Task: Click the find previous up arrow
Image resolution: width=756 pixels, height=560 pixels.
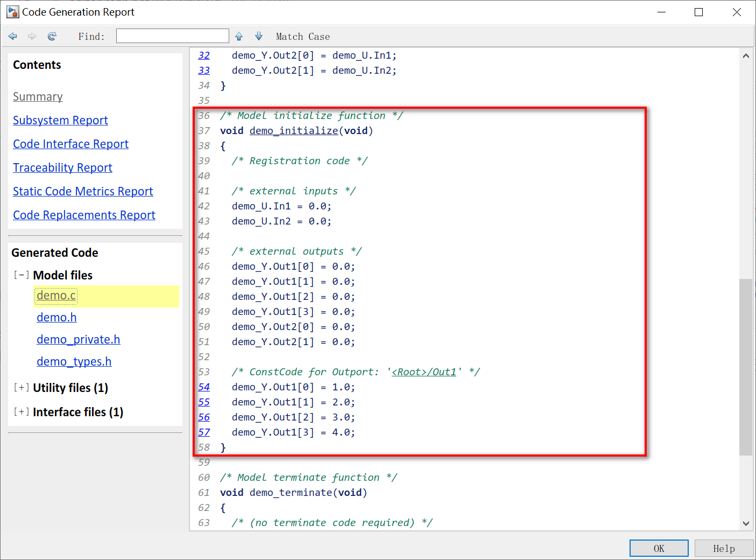Action: [x=238, y=36]
